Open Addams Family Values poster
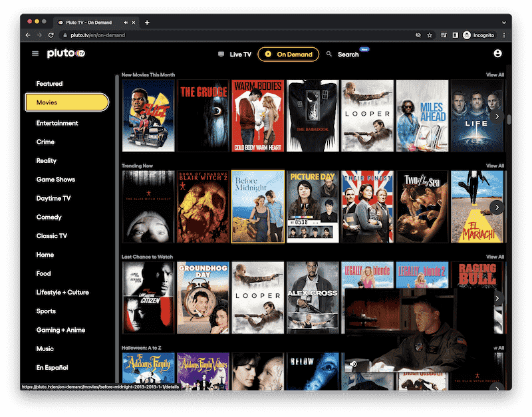 tap(203, 371)
